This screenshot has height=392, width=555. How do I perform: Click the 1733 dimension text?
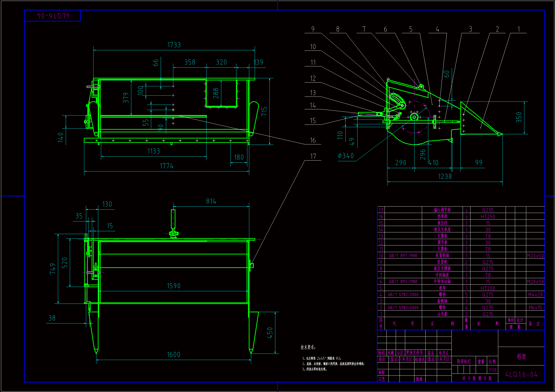(x=174, y=45)
